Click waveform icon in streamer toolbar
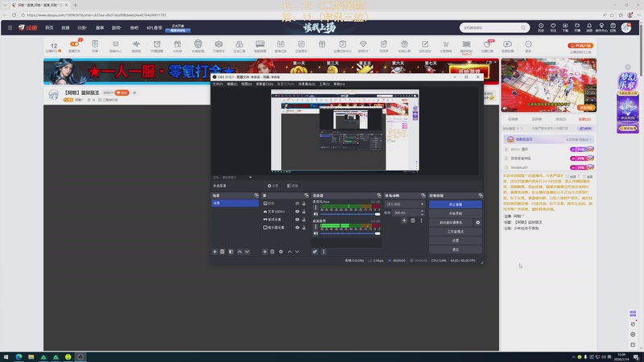 (136, 46)
